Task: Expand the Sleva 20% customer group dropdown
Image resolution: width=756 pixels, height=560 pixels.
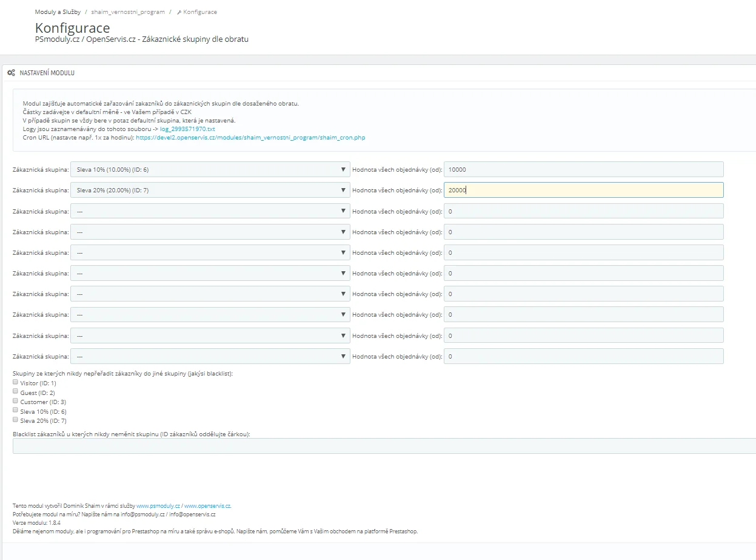Action: (210, 190)
